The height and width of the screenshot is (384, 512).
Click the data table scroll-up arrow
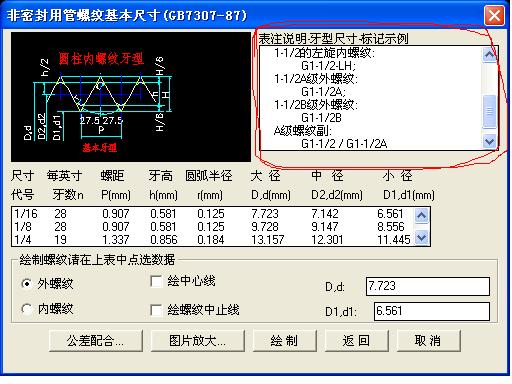pos(421,216)
